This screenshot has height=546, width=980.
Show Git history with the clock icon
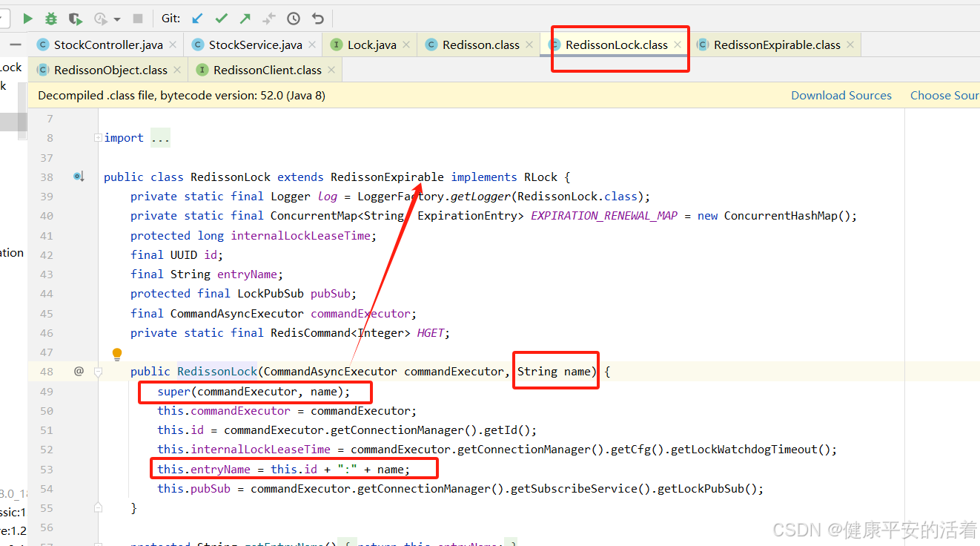(294, 19)
